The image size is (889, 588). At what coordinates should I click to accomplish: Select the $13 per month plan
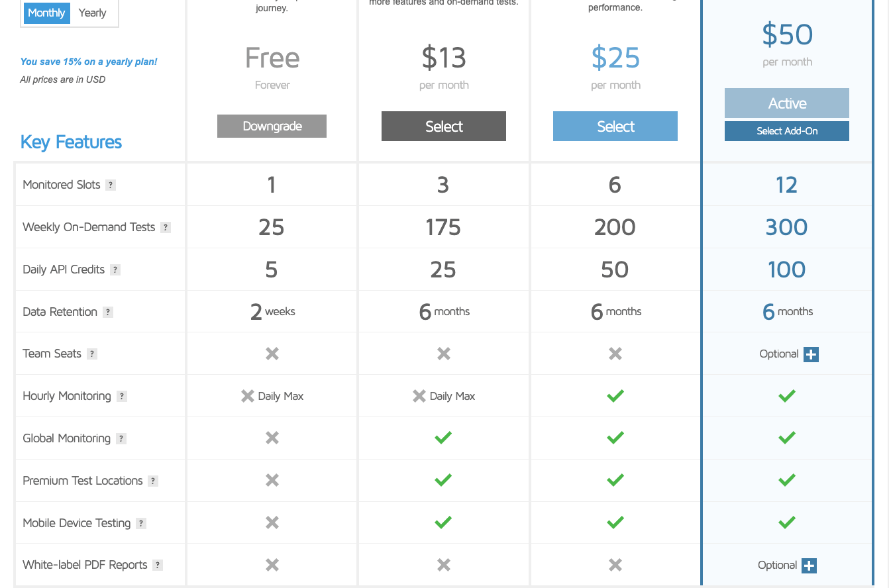click(x=444, y=126)
